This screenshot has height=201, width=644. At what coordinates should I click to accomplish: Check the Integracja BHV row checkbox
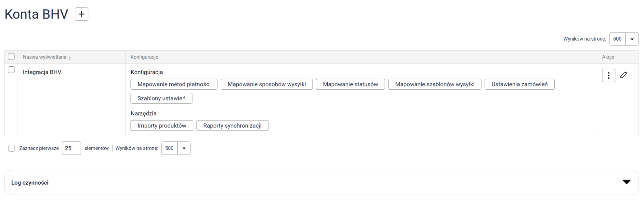[11, 70]
